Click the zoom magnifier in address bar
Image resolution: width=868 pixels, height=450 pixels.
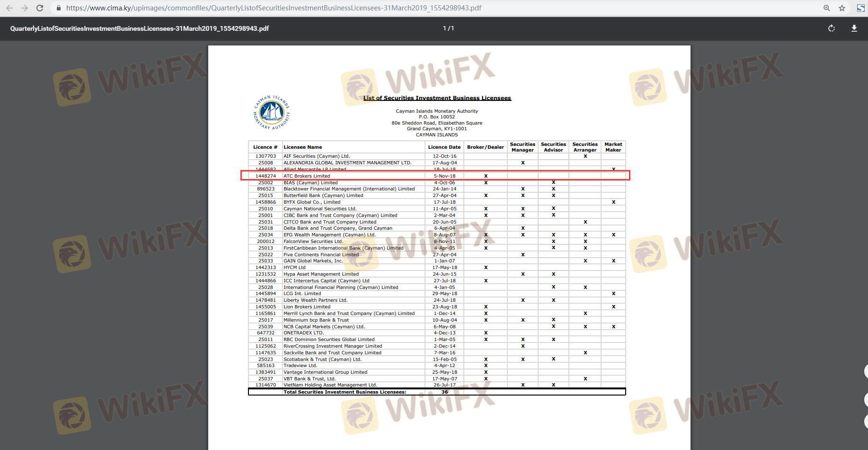click(827, 8)
